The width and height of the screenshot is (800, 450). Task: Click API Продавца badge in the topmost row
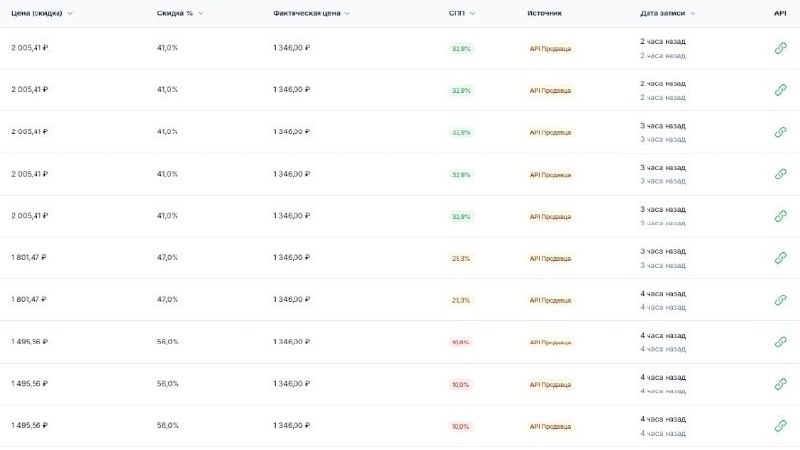550,49
